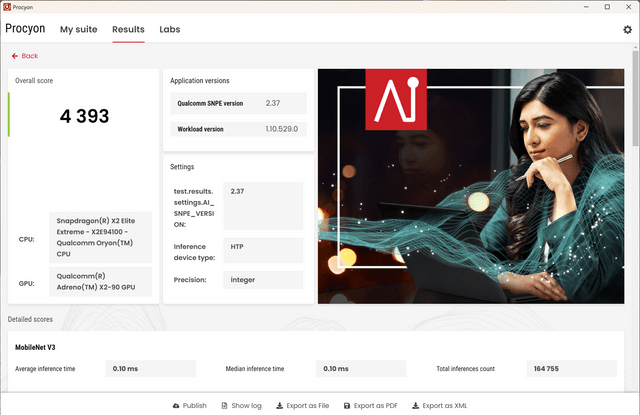Open the Labs tab
The width and height of the screenshot is (640, 415).
click(170, 29)
